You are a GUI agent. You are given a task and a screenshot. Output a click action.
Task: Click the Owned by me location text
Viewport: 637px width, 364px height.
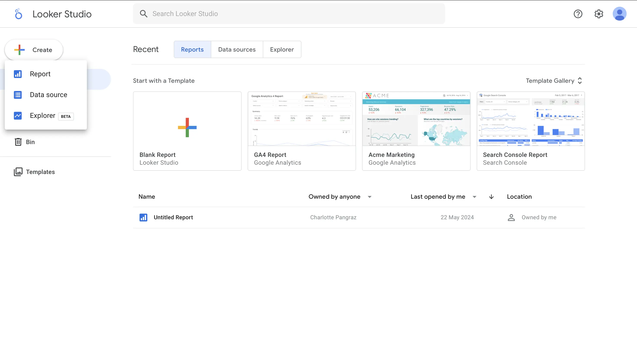(539, 218)
